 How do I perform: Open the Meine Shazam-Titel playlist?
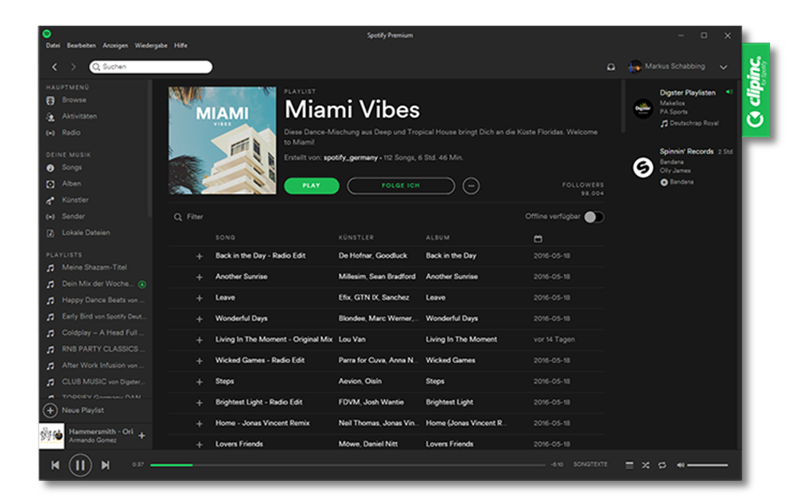click(94, 267)
